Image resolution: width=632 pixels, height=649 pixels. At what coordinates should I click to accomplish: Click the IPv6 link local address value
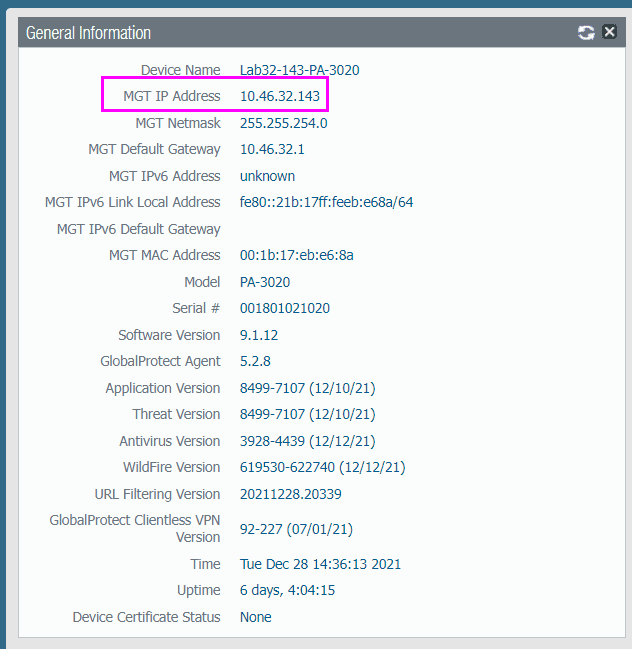(326, 202)
